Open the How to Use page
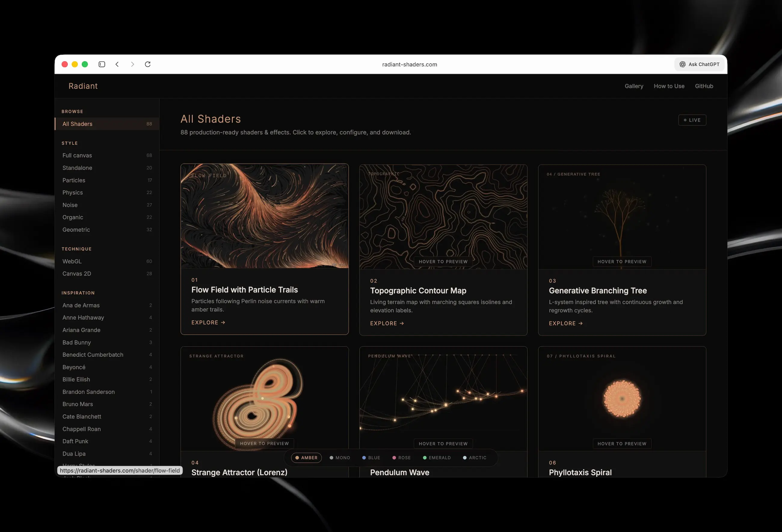 point(669,86)
